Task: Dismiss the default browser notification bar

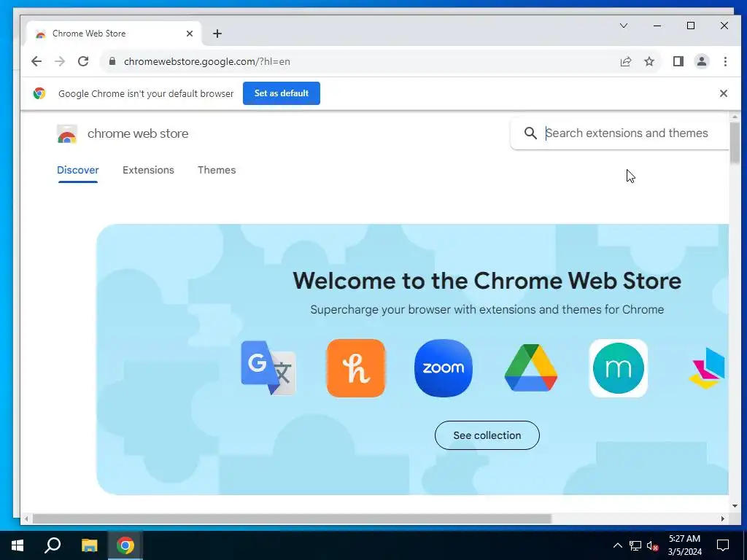Action: click(723, 93)
